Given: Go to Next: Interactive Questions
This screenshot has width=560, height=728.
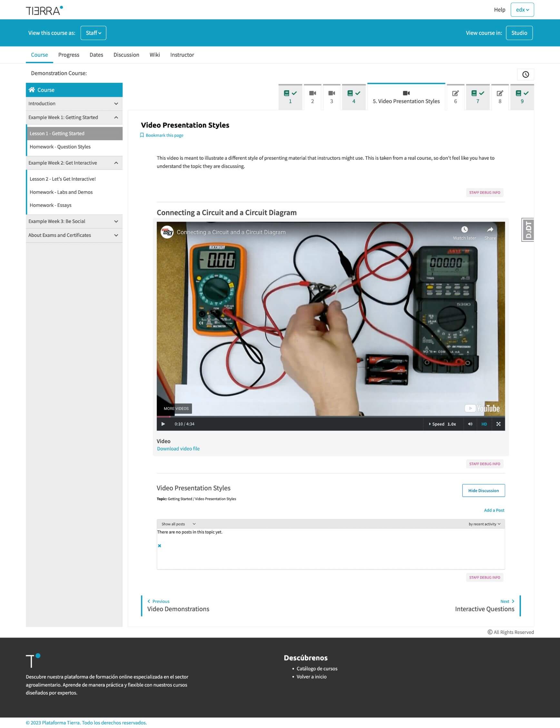Looking at the screenshot, I should 485,605.
